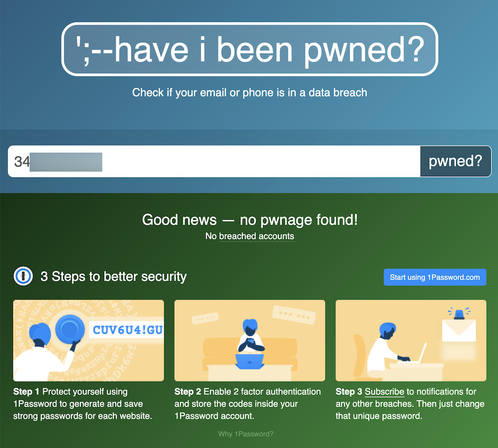498x448 pixels.
Task: Click the blue password generator dial
Action: [70, 329]
